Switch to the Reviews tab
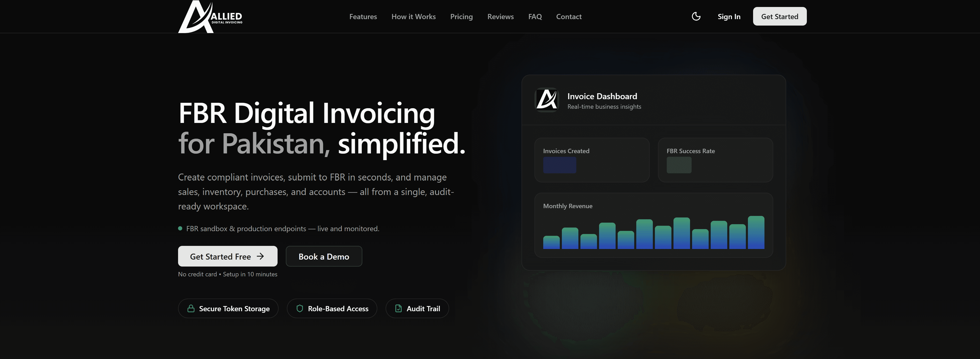 click(x=500, y=16)
